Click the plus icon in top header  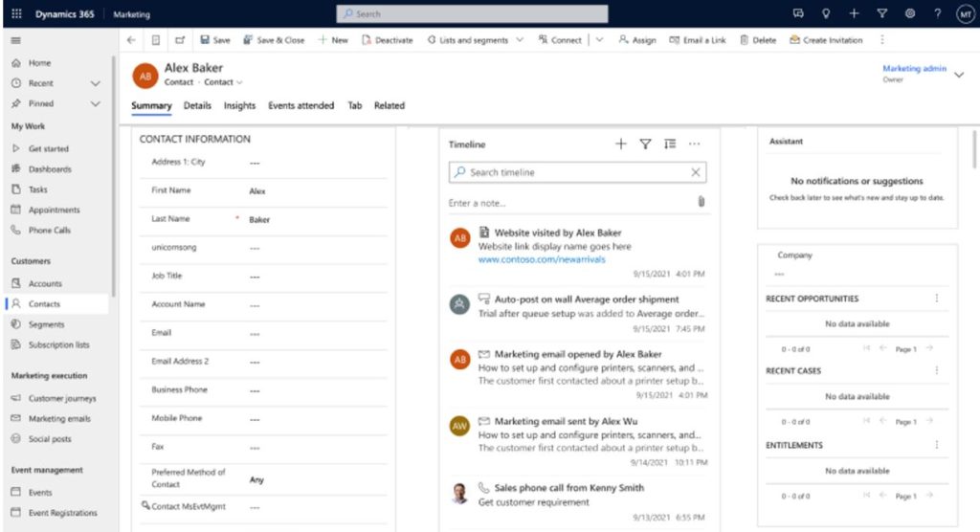[x=854, y=13]
